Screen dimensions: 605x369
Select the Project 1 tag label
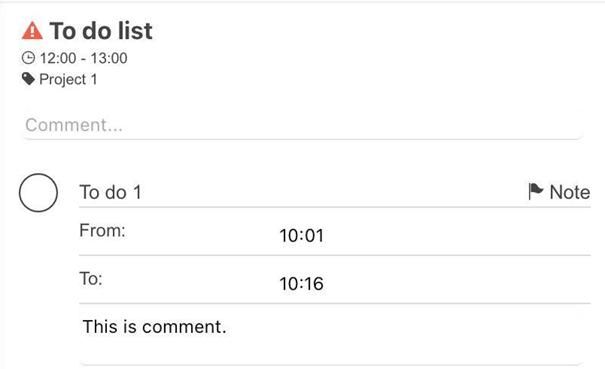pos(68,80)
